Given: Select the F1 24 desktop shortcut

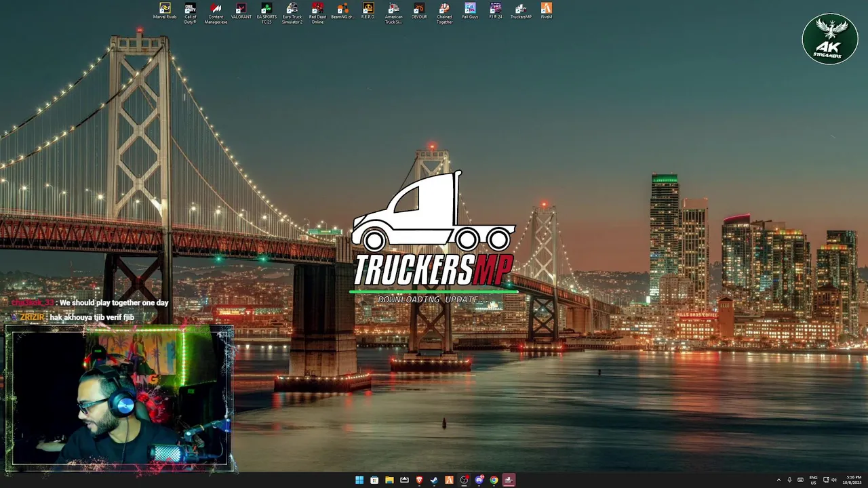Looking at the screenshot, I should 496,12.
